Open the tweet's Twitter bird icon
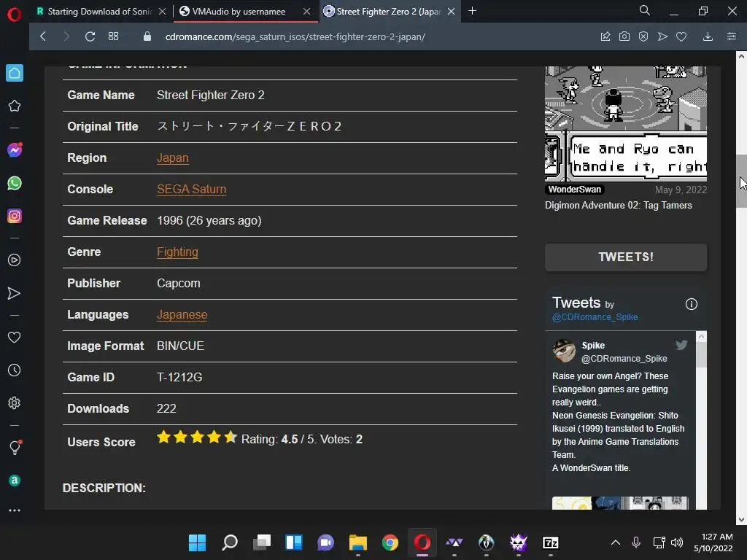 682,345
